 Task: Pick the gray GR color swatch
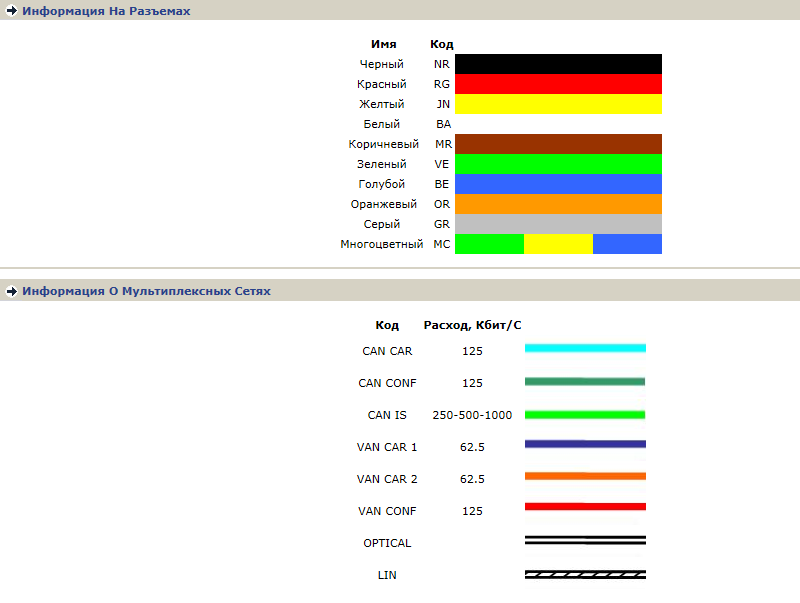tap(558, 224)
